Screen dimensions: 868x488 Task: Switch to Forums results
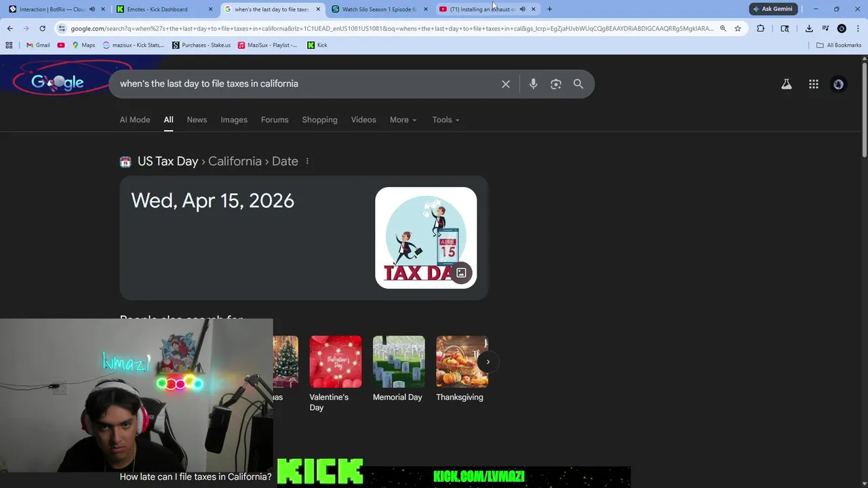point(275,120)
